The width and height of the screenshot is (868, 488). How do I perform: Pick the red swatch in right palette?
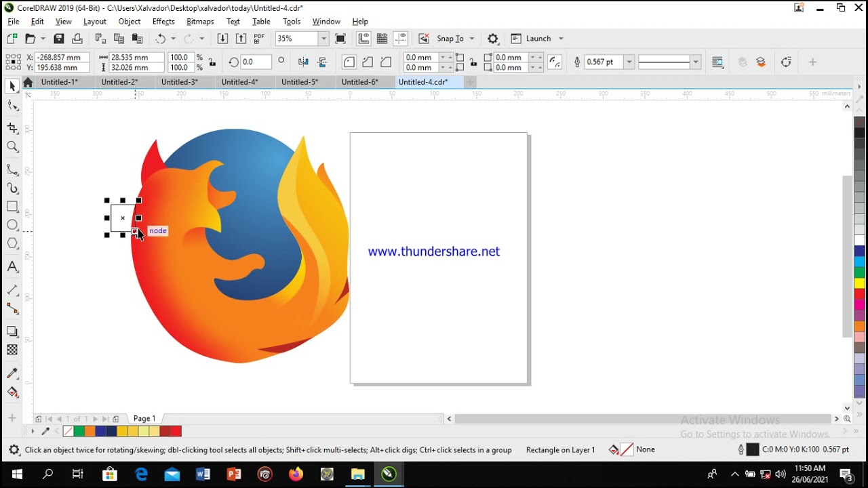tap(859, 293)
